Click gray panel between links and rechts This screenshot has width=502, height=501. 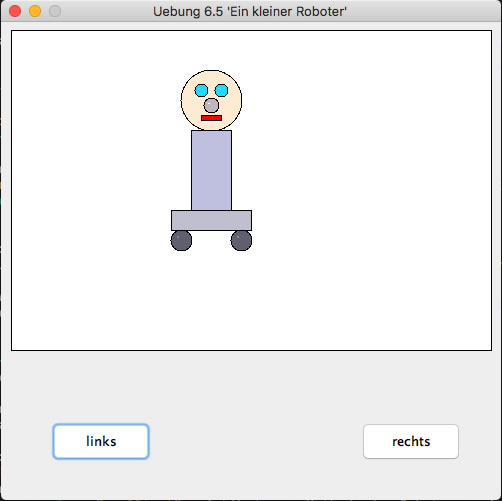(256, 441)
